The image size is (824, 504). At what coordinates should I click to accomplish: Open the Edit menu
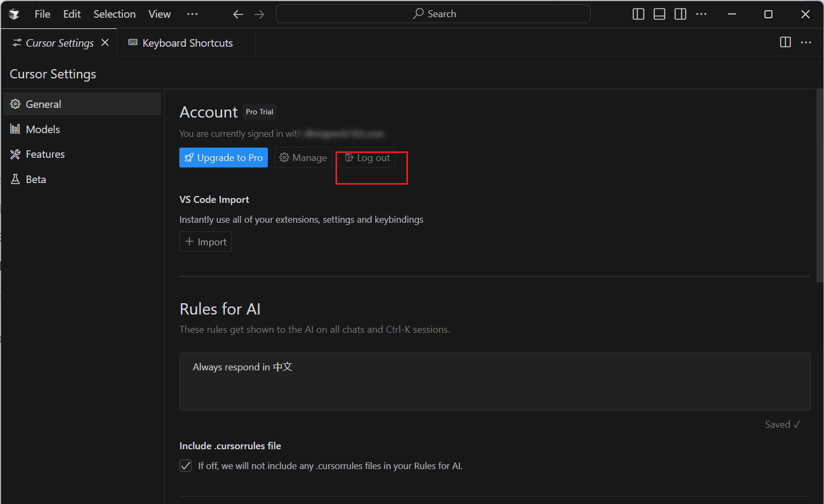point(72,14)
